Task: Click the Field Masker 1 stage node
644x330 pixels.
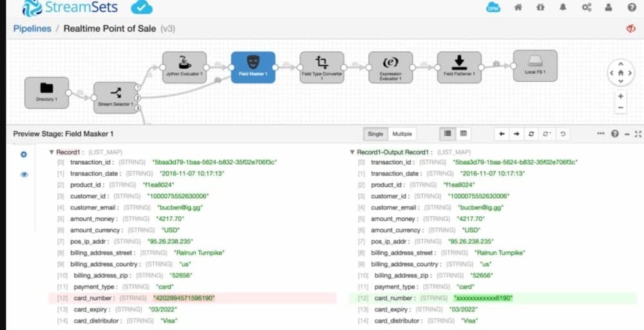Action: pyautogui.click(x=253, y=68)
